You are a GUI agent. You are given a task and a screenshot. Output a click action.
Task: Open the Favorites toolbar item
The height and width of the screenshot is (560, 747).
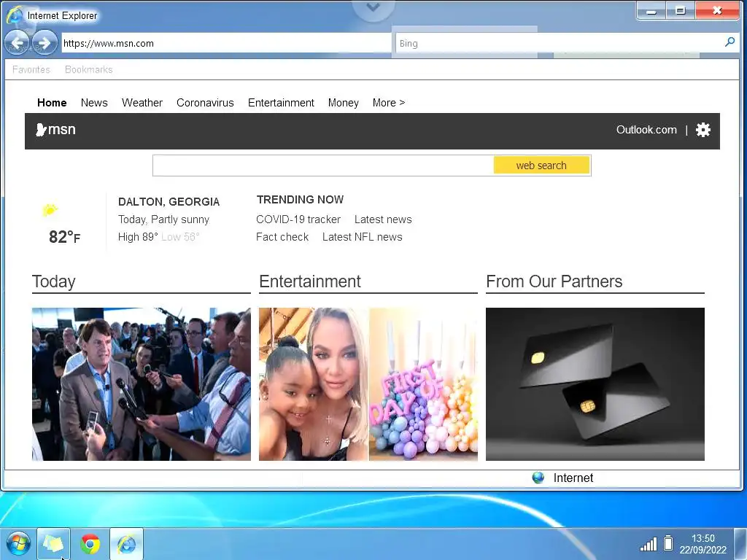(31, 69)
